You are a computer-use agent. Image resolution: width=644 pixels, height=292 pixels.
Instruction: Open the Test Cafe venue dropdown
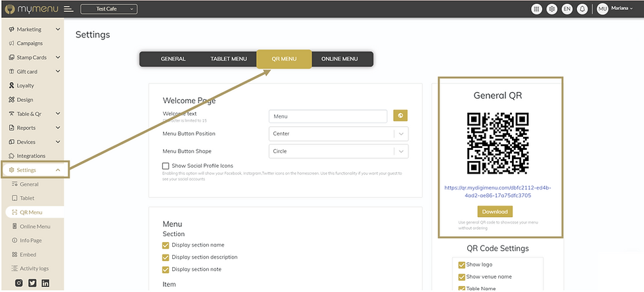point(109,9)
